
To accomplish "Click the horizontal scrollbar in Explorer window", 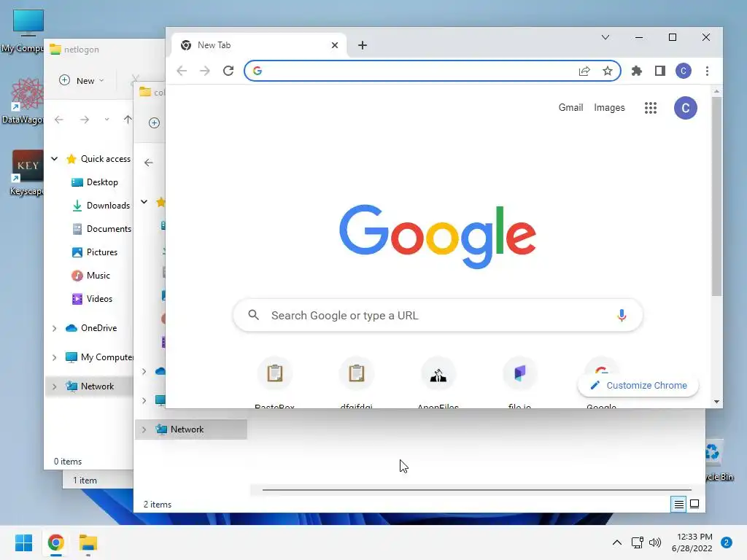I will 476,489.
